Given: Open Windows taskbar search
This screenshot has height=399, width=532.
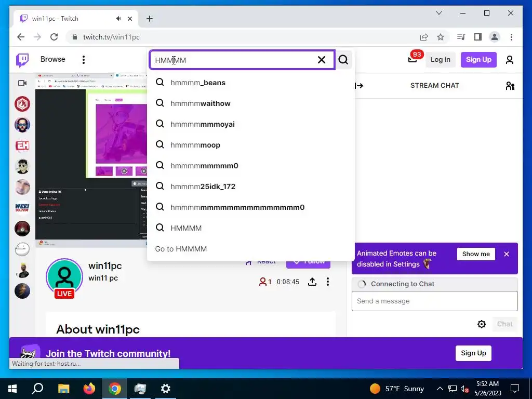Looking at the screenshot, I should (x=37, y=389).
